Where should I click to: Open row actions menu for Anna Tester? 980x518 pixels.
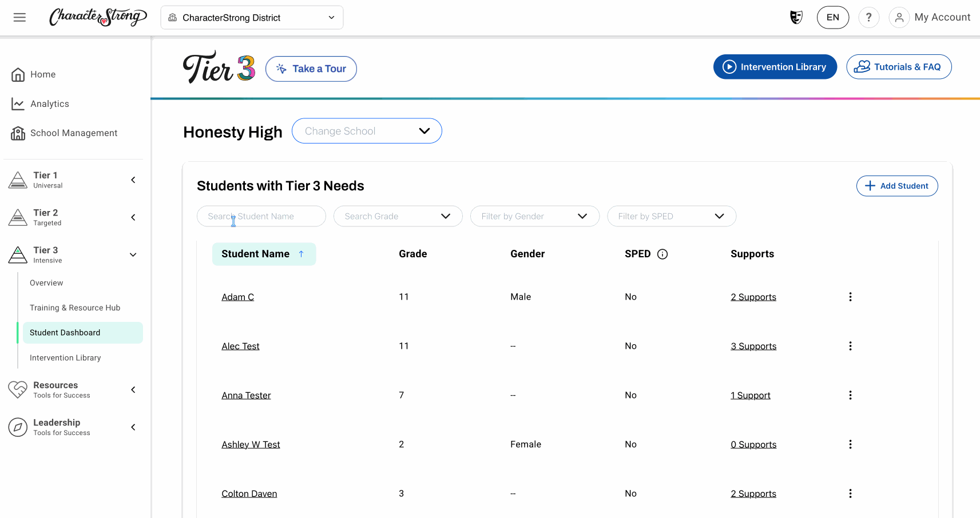click(x=850, y=395)
